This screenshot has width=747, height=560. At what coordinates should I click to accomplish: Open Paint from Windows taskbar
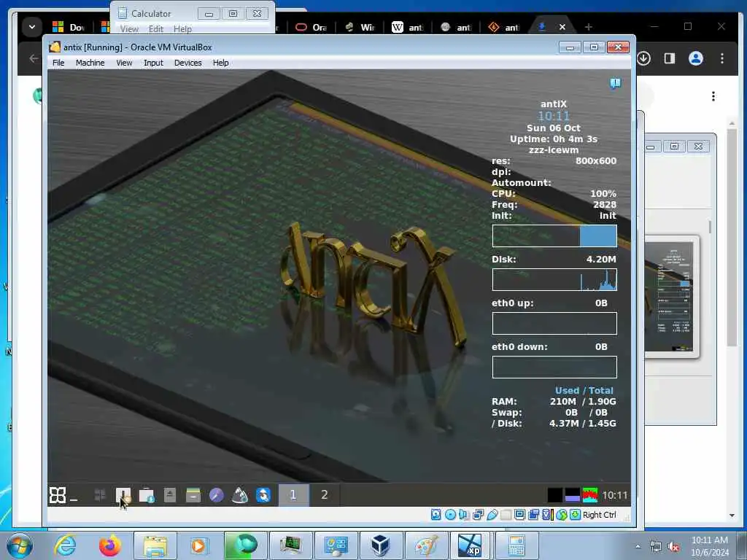(426, 545)
